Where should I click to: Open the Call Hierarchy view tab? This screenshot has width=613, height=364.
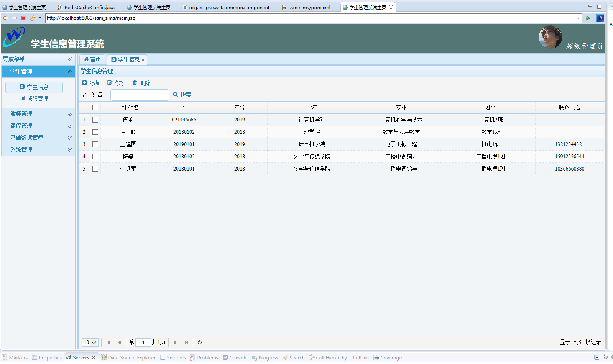coord(328,357)
